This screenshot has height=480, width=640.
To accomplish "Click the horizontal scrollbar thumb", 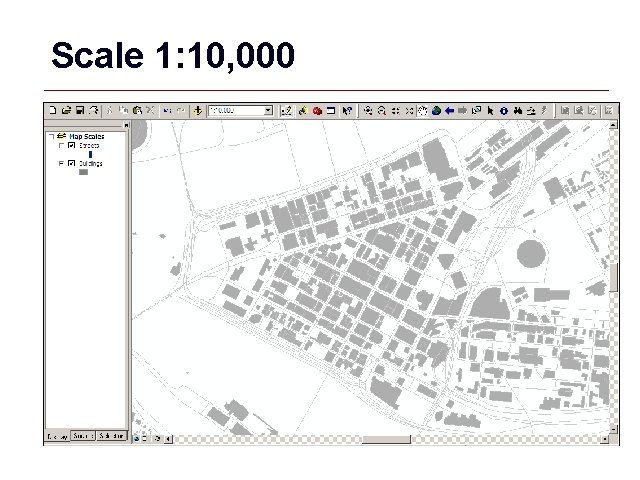I will [x=387, y=439].
